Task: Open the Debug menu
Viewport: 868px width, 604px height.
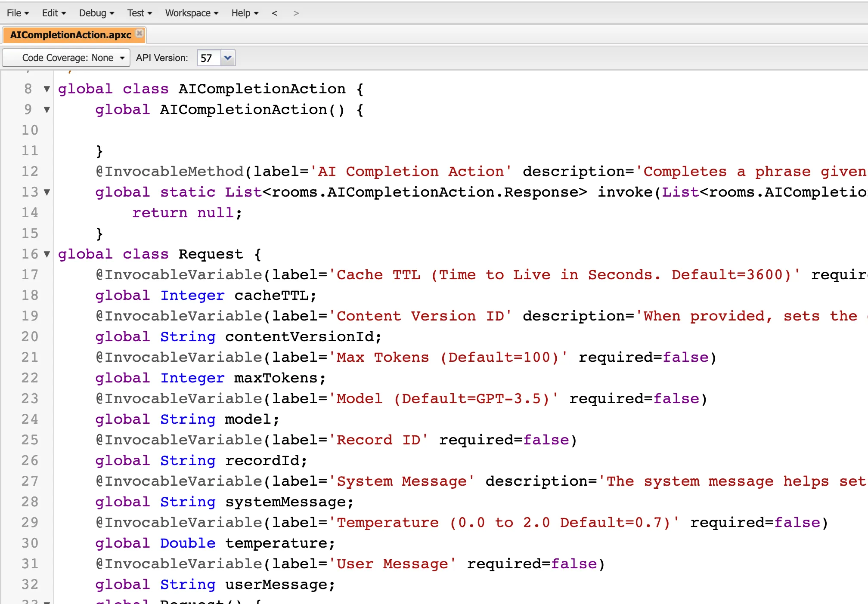Action: 96,13
